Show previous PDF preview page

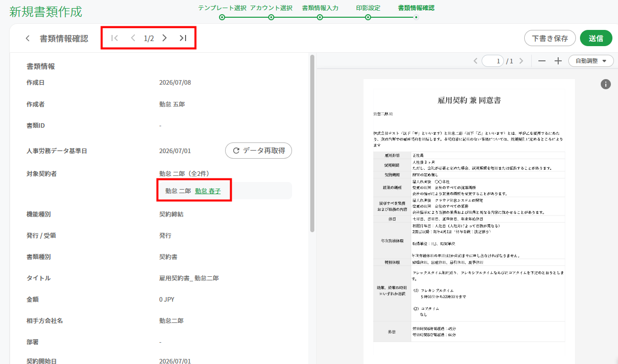click(x=475, y=61)
